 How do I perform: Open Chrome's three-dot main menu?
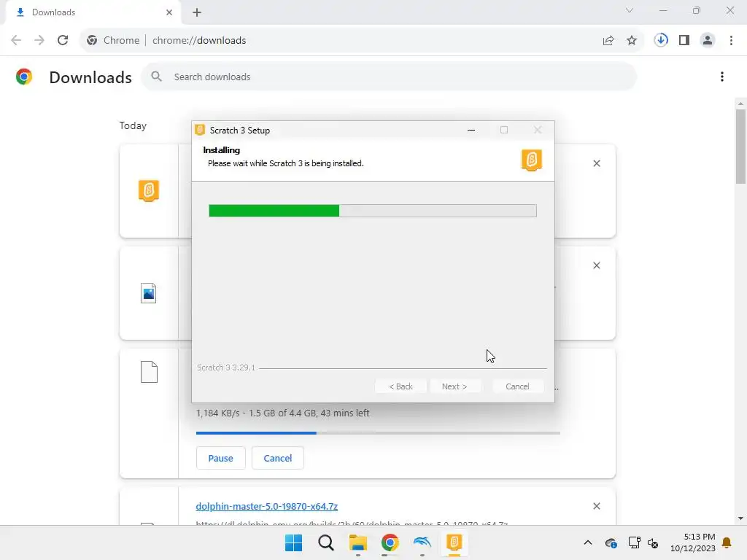pos(731,40)
